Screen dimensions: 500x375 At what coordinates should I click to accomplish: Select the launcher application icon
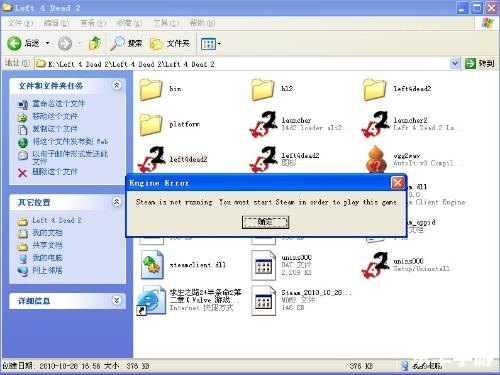tap(263, 124)
